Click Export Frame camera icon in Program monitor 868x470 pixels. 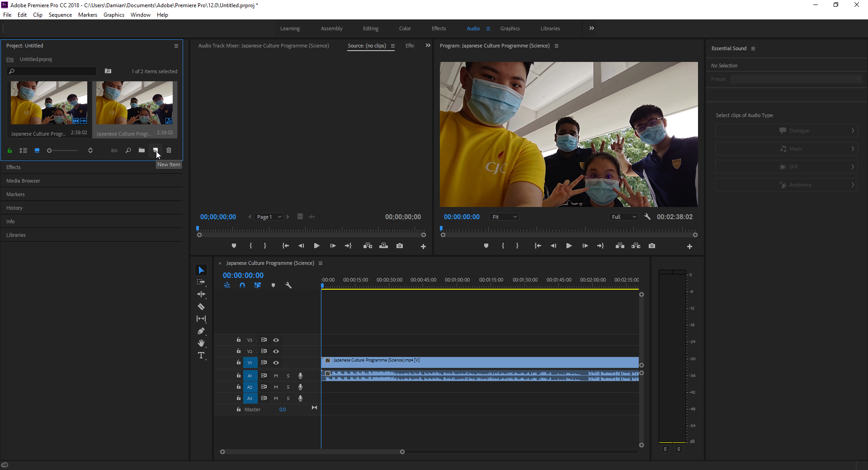point(651,246)
